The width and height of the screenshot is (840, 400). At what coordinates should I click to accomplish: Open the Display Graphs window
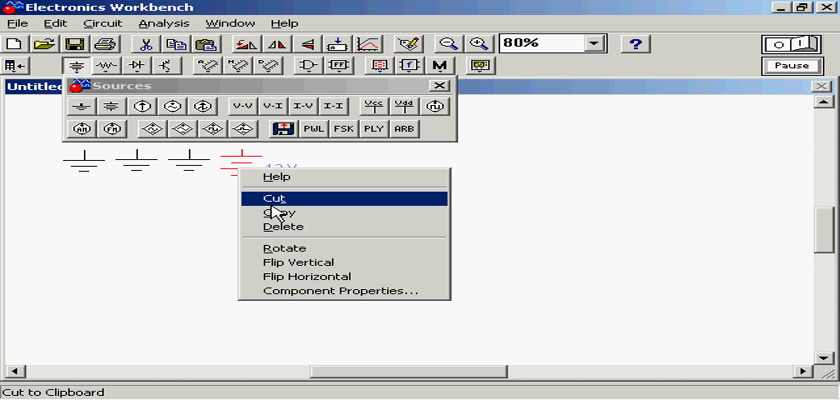point(368,44)
